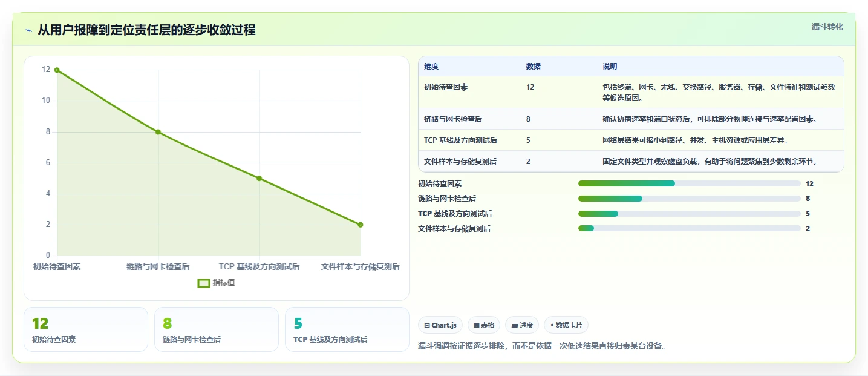Click the lightning icon beside the title
Screen dimensions: 868x376
29,30
